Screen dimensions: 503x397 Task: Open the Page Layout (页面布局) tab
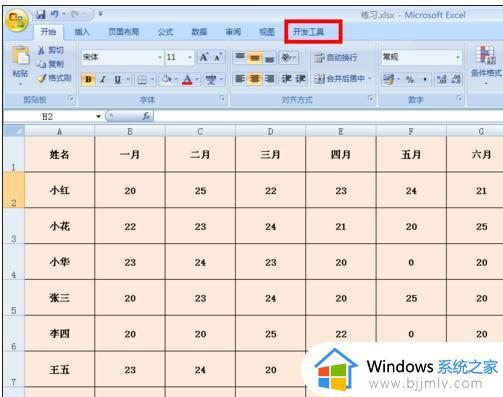click(124, 32)
